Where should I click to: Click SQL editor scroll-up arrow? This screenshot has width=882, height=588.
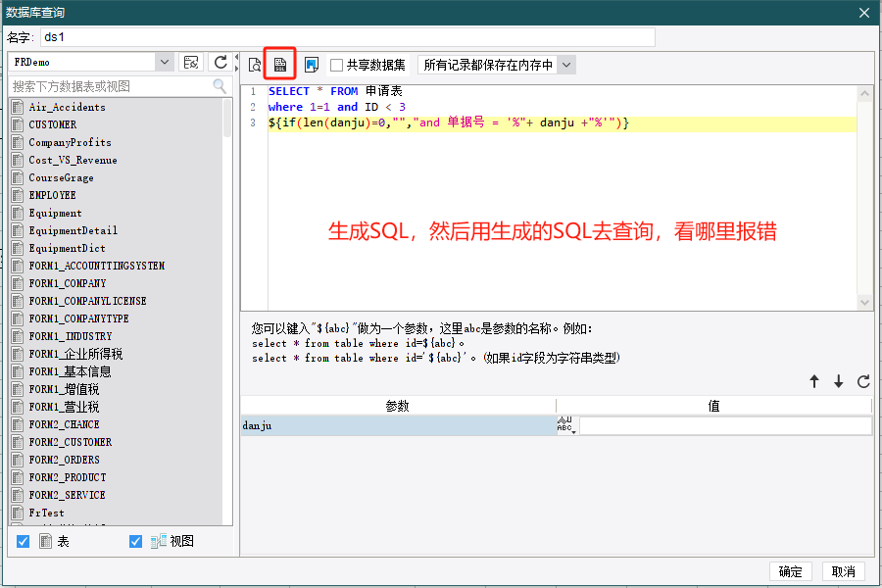click(x=864, y=93)
